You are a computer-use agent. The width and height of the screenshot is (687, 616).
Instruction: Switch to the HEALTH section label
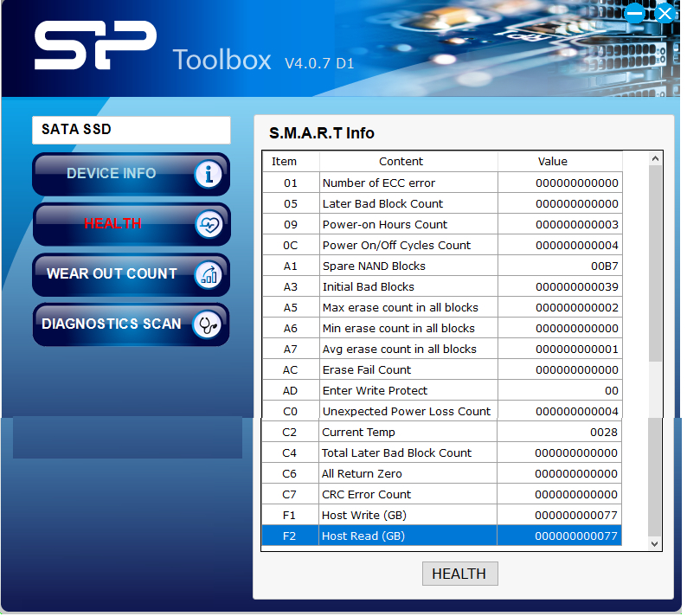[x=112, y=223]
